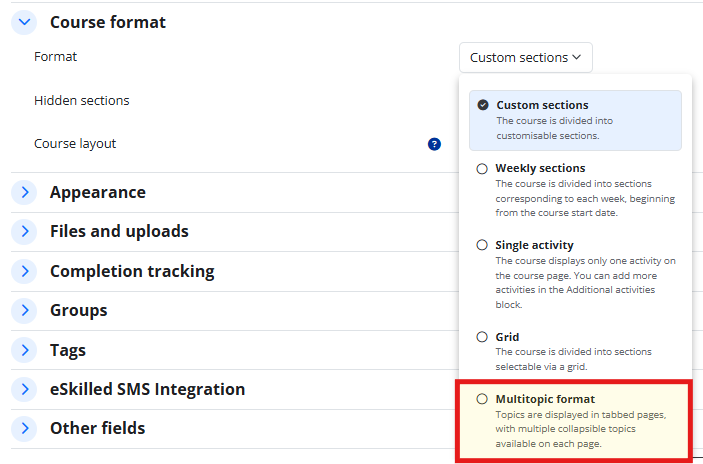Screen dimensions: 703x464
Task: Select the Grid radio button
Action: click(482, 337)
